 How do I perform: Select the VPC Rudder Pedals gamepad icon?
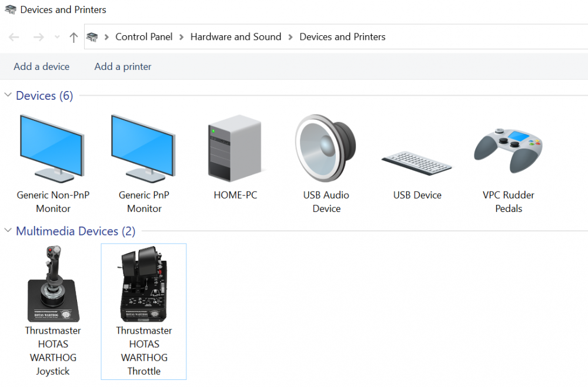coord(508,150)
